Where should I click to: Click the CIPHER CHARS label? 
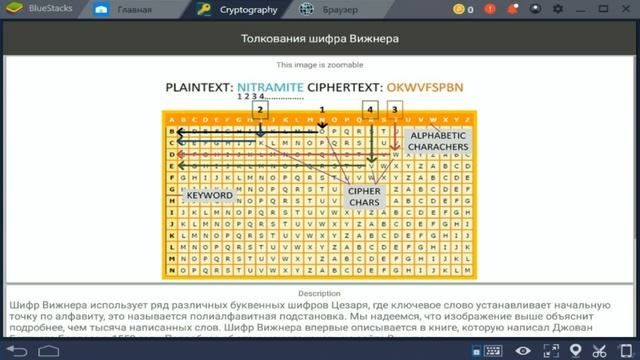364,196
